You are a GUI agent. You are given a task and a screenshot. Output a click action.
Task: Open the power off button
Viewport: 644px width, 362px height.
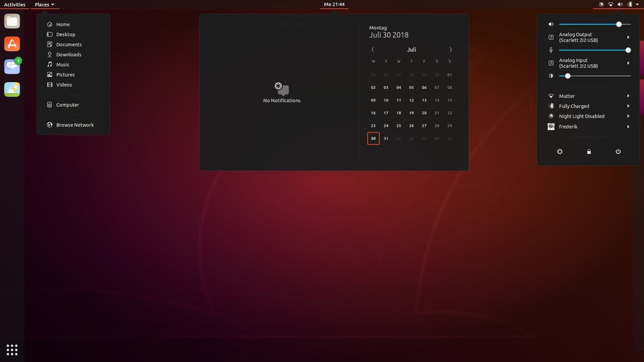[x=618, y=152]
